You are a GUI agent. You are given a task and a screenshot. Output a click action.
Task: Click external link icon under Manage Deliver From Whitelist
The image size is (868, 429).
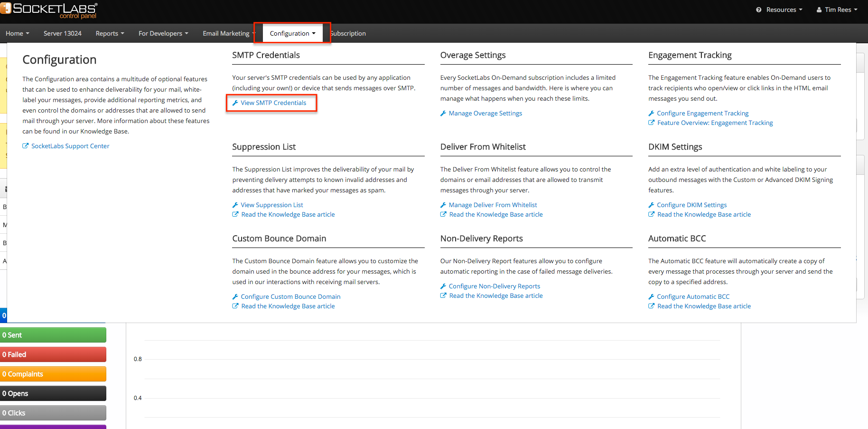pos(444,214)
